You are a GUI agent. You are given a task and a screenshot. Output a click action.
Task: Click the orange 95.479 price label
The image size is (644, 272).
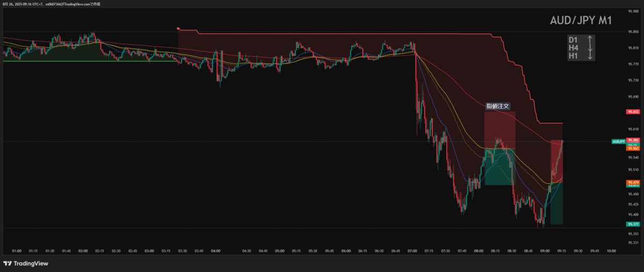coord(633,183)
